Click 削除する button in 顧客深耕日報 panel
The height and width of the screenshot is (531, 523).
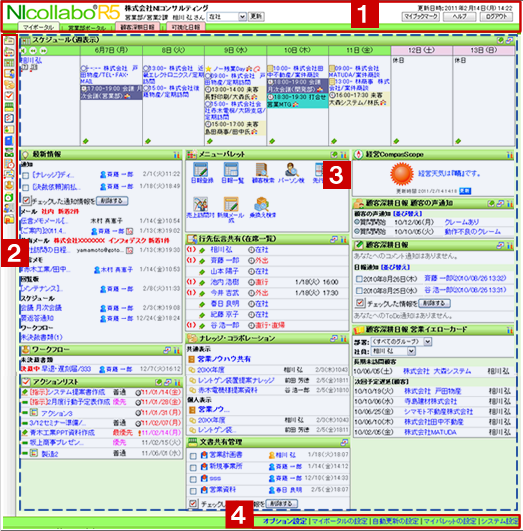coord(434,303)
